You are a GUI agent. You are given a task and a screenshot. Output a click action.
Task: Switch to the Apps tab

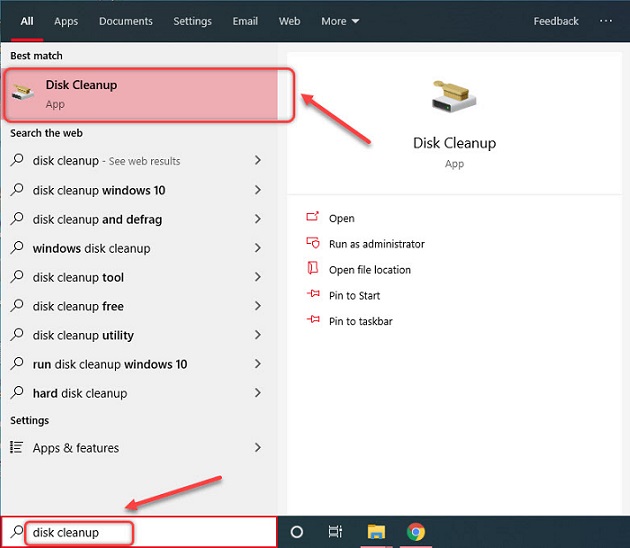coord(66,21)
